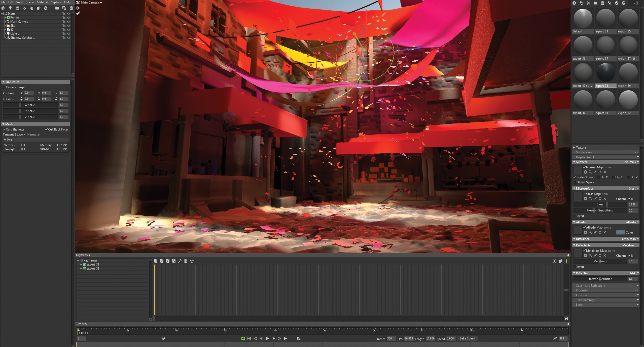
Task: Open the File menu
Action: coord(3,2)
